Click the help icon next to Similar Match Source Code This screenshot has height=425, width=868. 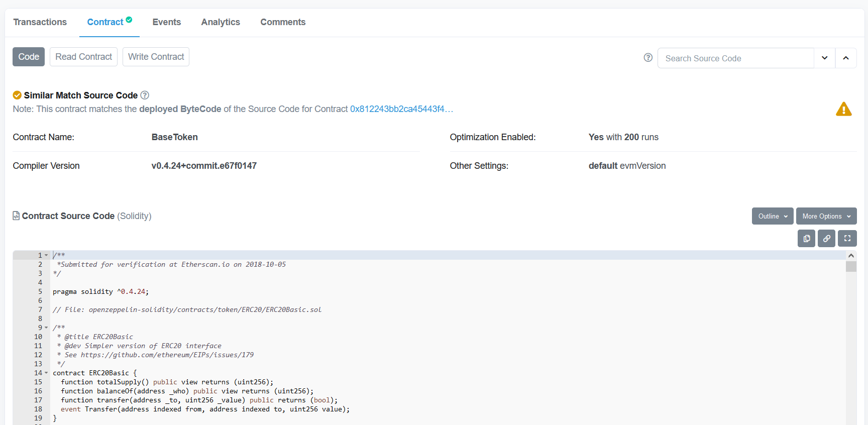tap(145, 95)
